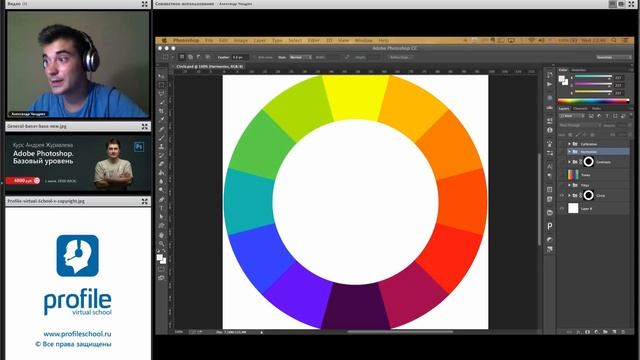Viewport: 640px width, 360px height.
Task: Switch to the Swatches tab
Action: click(x=579, y=70)
